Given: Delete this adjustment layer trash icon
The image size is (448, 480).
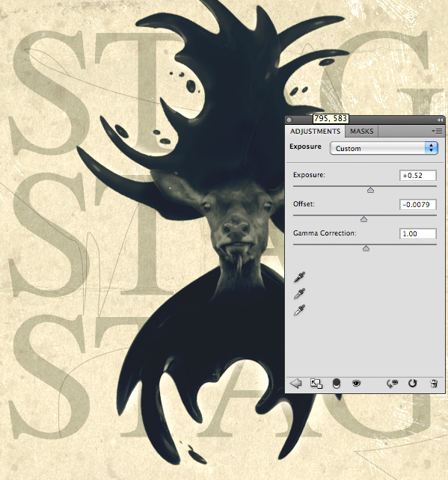Looking at the screenshot, I should coord(434,384).
